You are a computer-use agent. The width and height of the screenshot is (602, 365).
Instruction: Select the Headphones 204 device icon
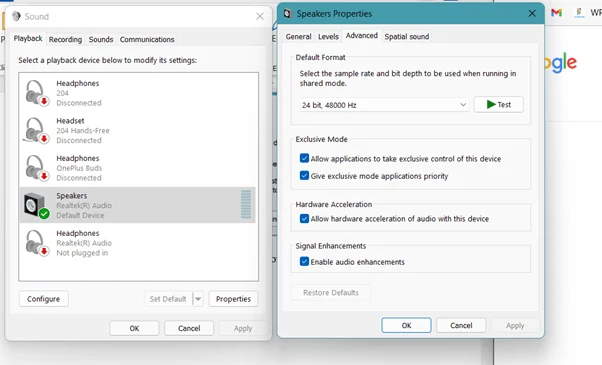tap(37, 93)
